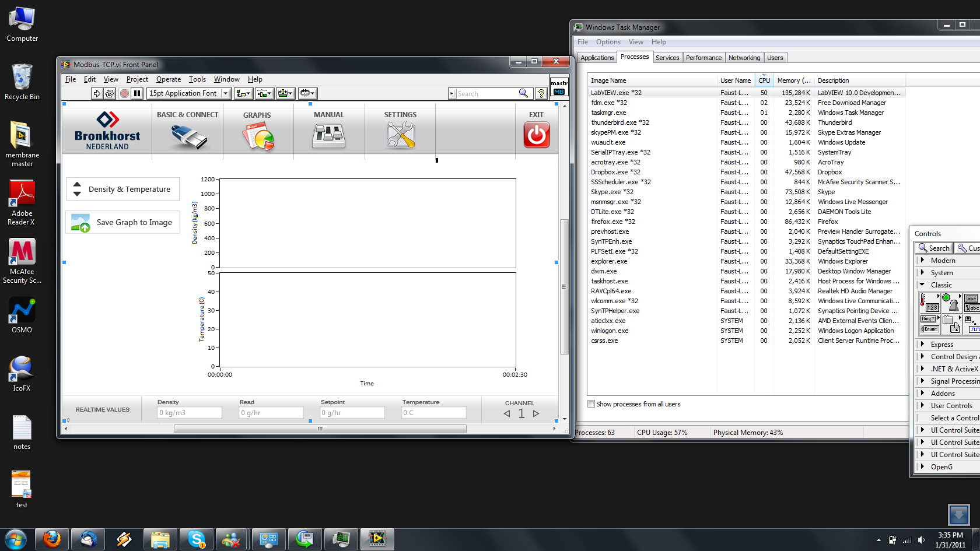Open the Operate menu in LabVIEW
The image size is (980, 551).
tap(169, 79)
